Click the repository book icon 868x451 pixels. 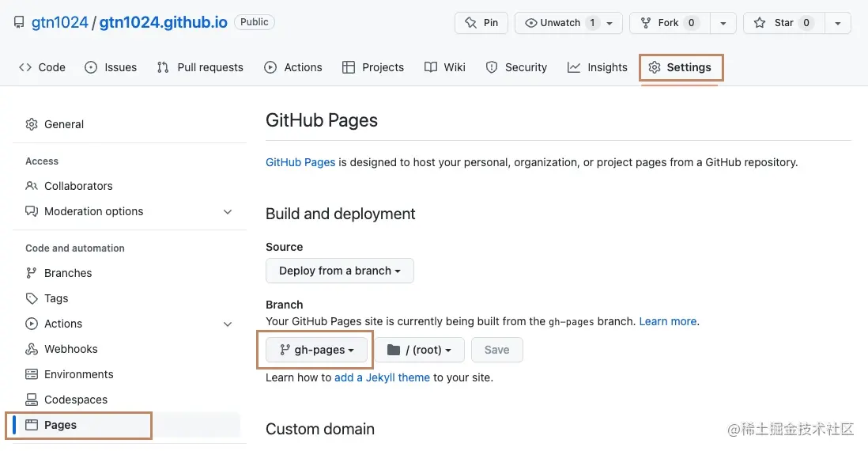coord(19,22)
